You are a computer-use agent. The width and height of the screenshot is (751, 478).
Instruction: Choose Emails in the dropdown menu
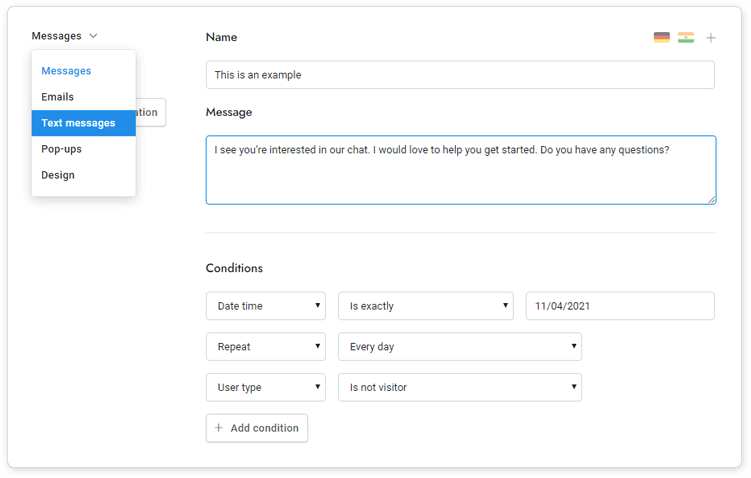[x=57, y=97]
